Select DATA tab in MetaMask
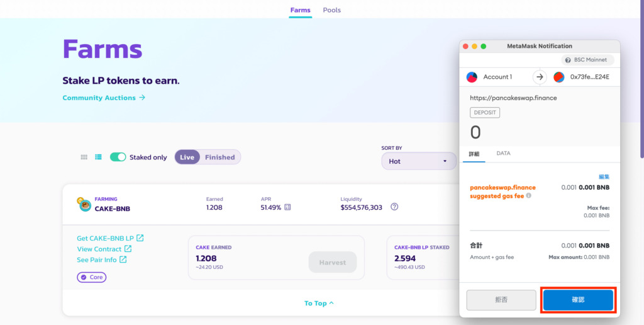Viewport: 644px width, 325px height. click(503, 153)
